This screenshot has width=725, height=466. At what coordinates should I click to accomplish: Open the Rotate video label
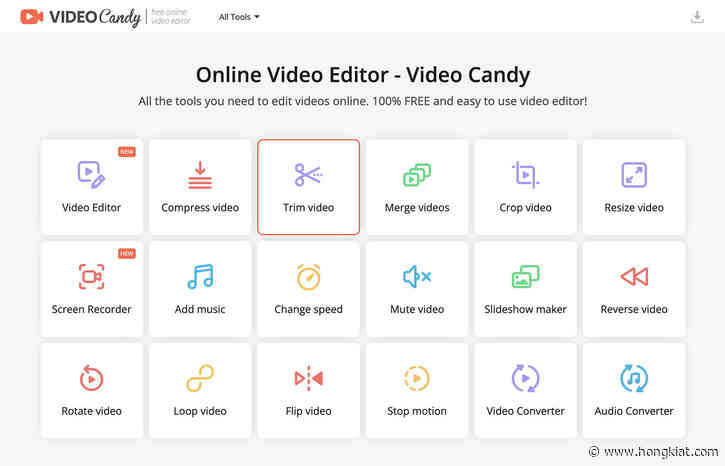[x=92, y=411]
